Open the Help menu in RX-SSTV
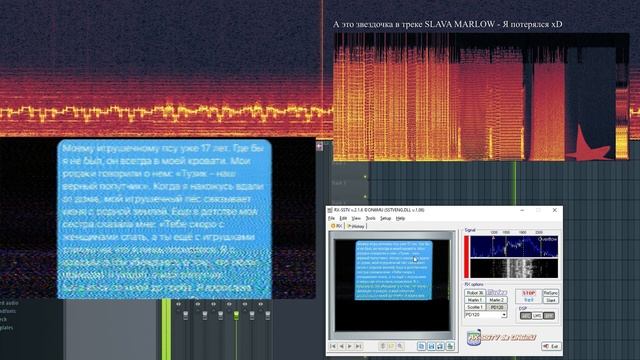 click(400, 218)
